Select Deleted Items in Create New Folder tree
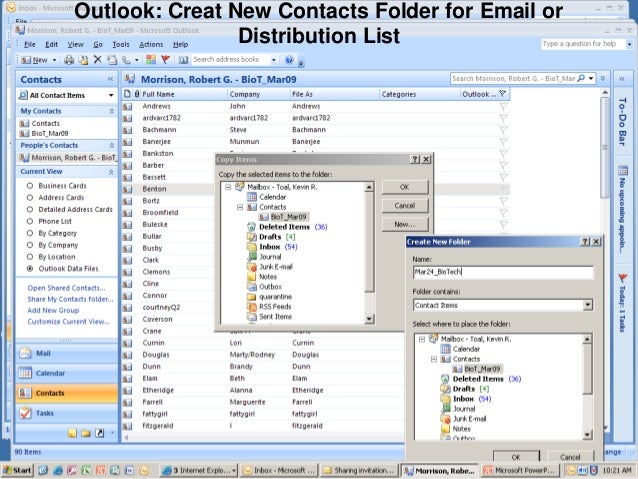 478,379
